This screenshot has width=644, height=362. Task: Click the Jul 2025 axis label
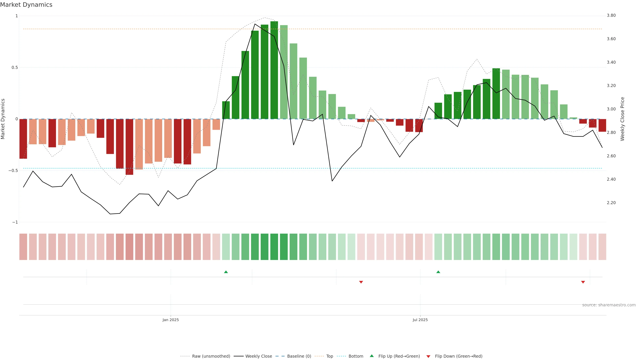pyautogui.click(x=420, y=320)
